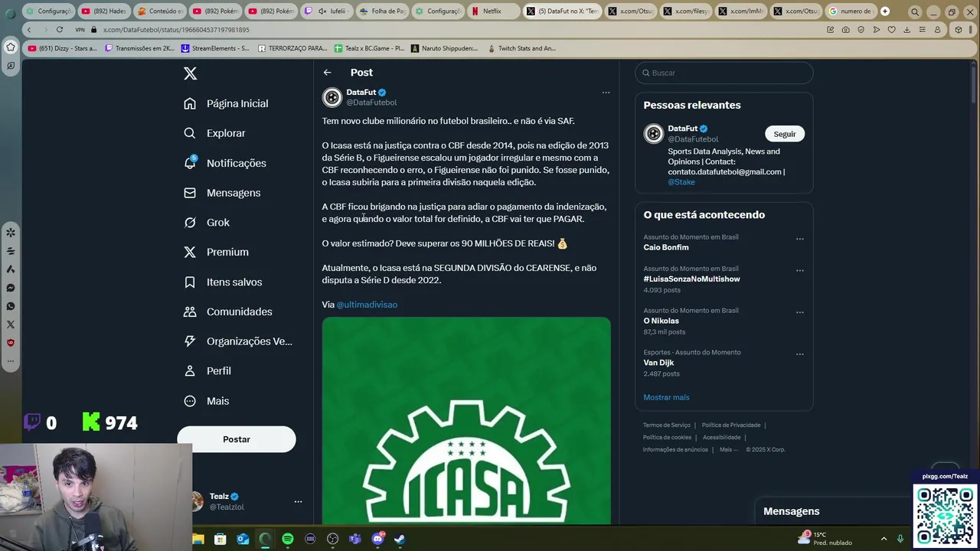Open Microsoft Teams from the taskbar
This screenshot has height=551, width=980.
click(x=355, y=539)
